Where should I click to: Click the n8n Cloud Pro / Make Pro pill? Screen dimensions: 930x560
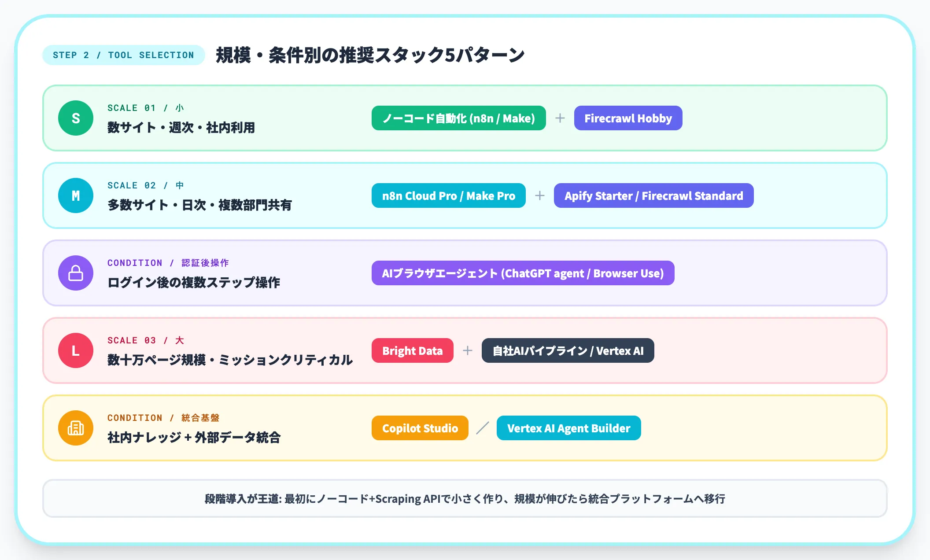pyautogui.click(x=449, y=195)
